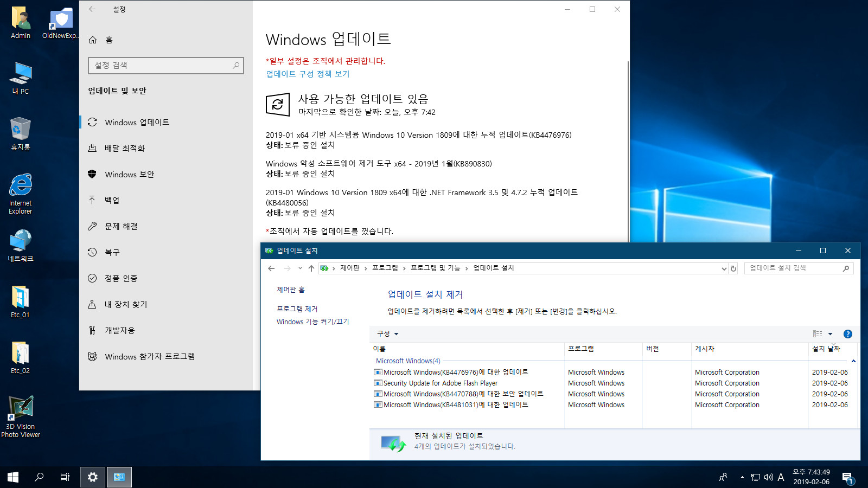Sort by 버전 column header
This screenshot has height=488, width=868.
pos(667,349)
